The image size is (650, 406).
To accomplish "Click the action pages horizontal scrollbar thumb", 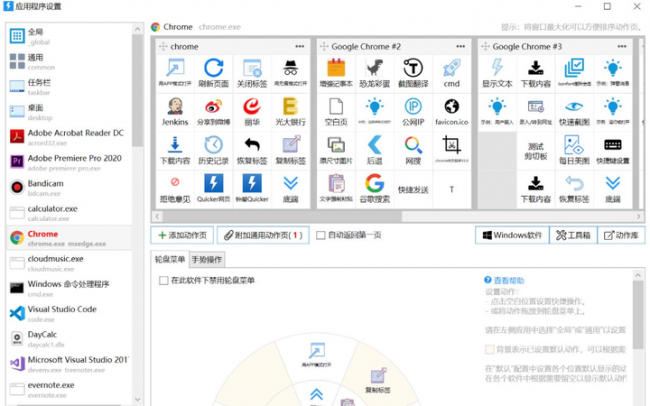I will (x=282, y=216).
